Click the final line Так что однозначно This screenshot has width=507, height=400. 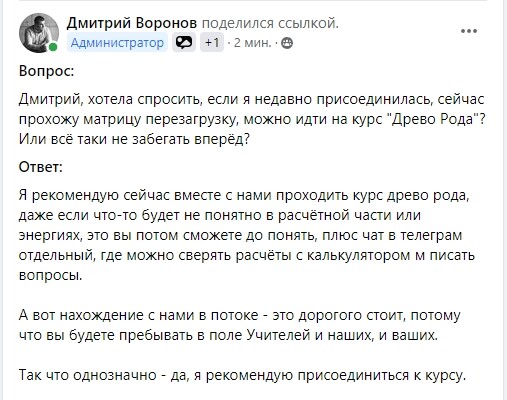242,375
